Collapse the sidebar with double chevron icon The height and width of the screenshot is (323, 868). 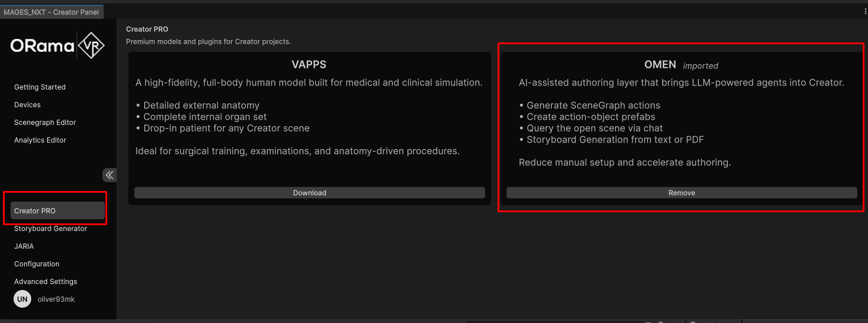tap(110, 175)
